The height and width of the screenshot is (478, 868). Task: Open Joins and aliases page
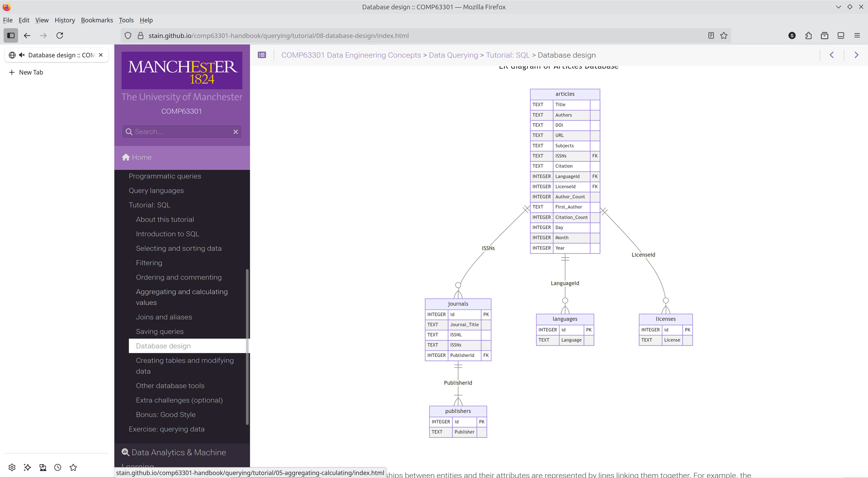164,317
